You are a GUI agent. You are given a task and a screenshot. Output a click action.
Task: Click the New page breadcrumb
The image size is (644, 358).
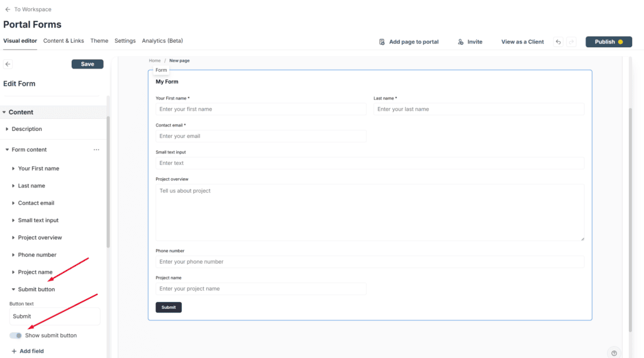[179, 60]
